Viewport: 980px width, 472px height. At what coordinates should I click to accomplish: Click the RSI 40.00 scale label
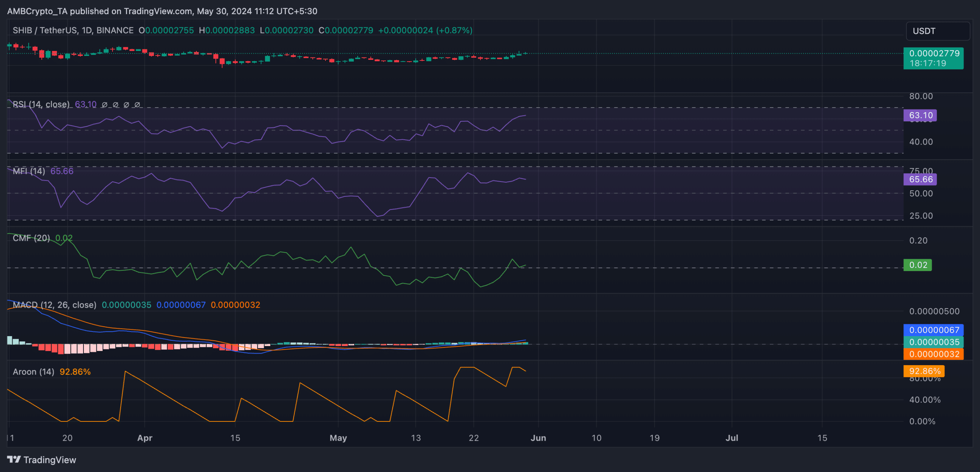[x=921, y=142]
